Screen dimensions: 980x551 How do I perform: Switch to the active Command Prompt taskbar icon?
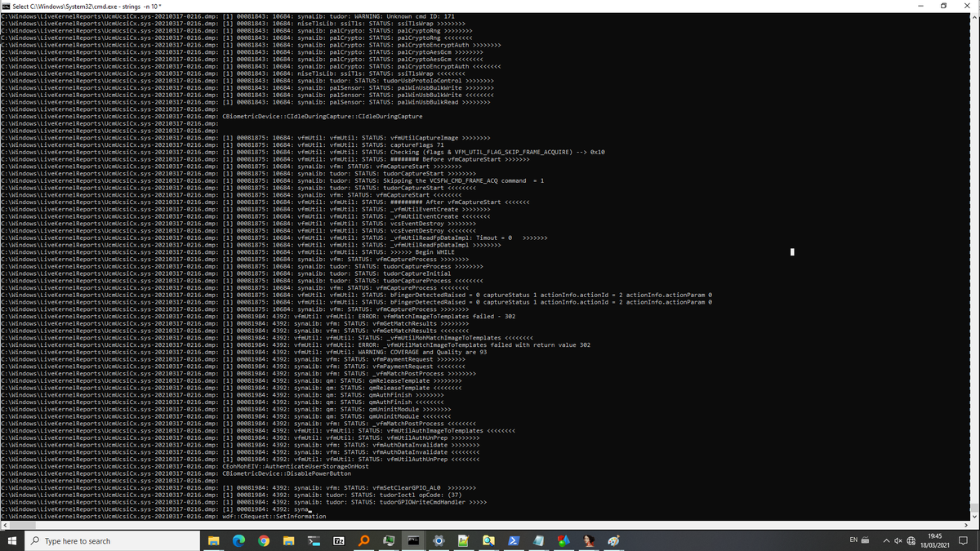pos(414,541)
